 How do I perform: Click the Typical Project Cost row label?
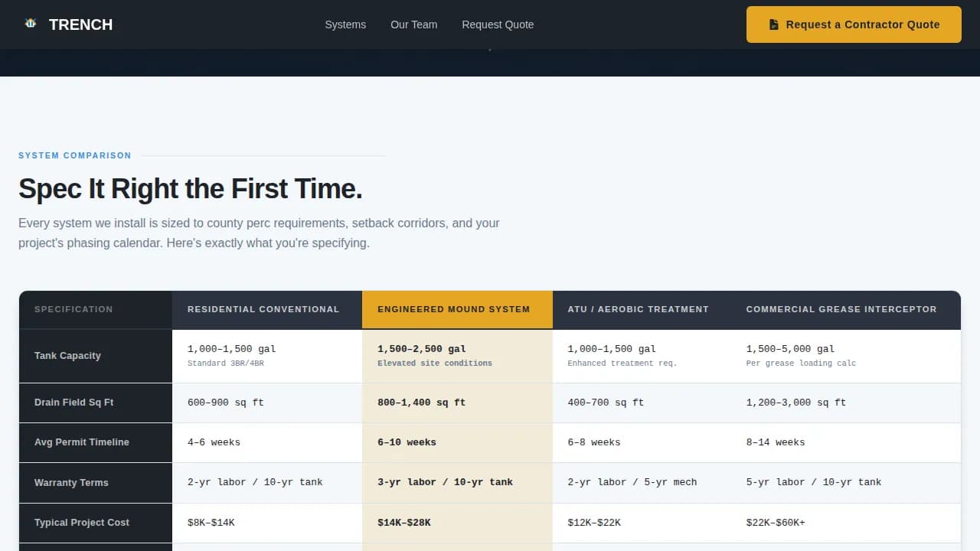point(81,522)
